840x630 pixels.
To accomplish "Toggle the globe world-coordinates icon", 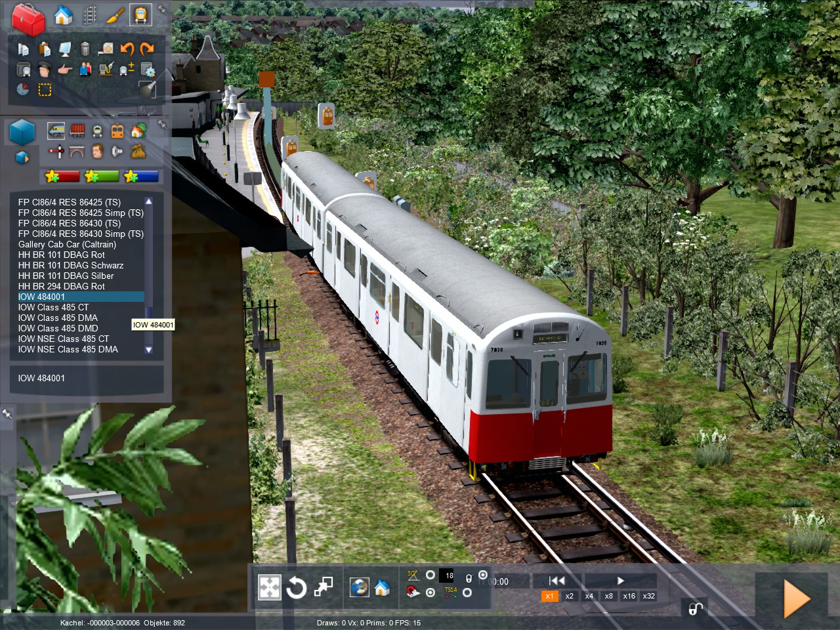I will [359, 587].
